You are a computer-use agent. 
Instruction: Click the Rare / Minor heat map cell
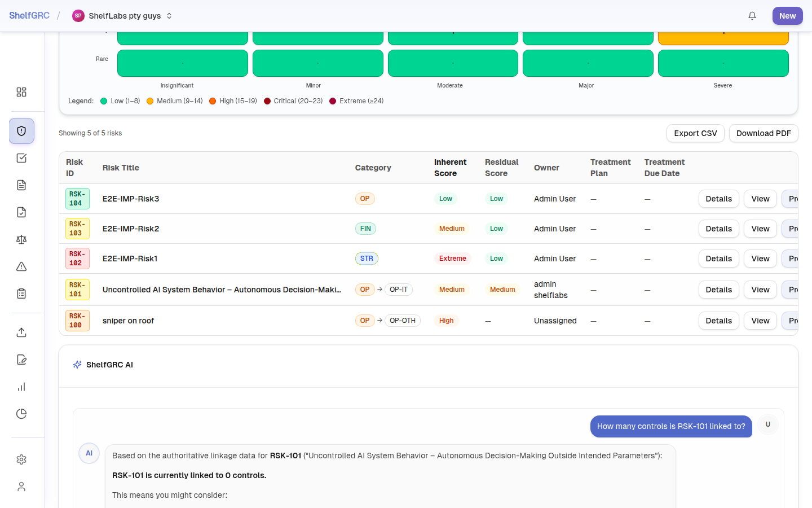pos(318,63)
